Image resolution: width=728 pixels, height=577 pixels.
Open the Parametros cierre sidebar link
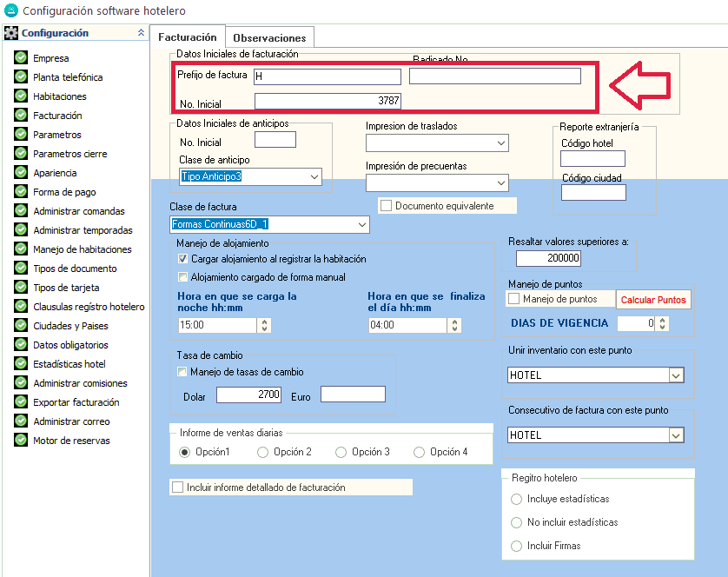point(69,154)
